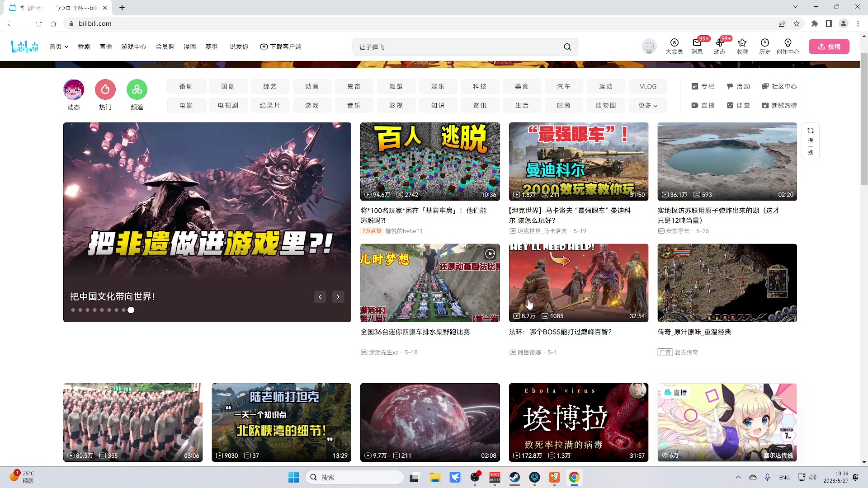Select the 鬼畜 category button
Image resolution: width=868 pixels, height=488 pixels.
(x=354, y=86)
